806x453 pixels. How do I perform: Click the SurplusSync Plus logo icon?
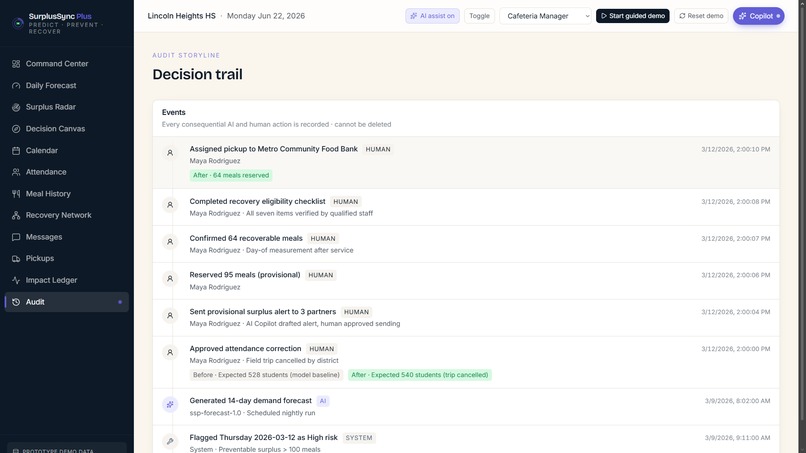(18, 23)
